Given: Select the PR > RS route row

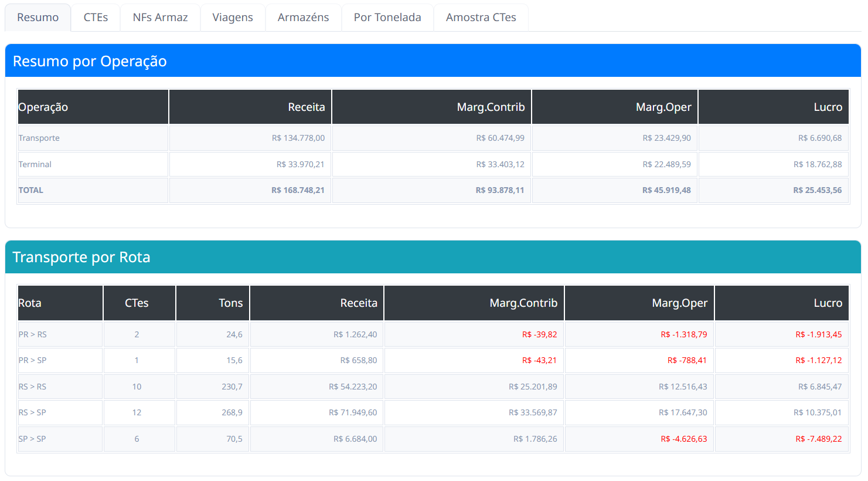Looking at the screenshot, I should tap(33, 335).
